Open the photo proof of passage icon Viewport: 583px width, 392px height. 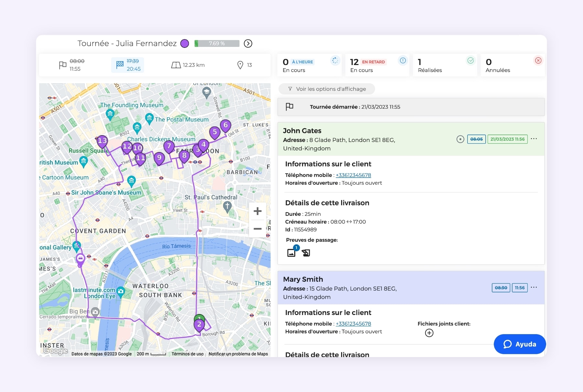click(x=291, y=253)
